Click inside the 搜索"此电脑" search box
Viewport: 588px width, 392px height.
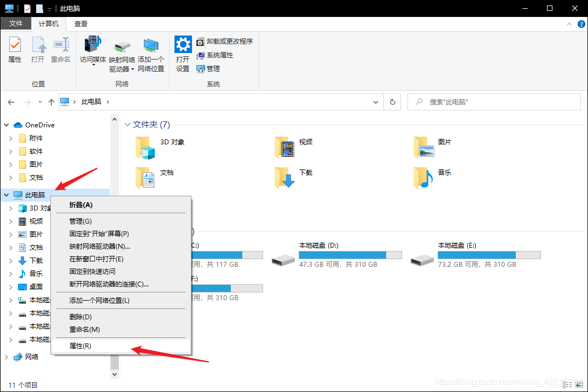click(492, 102)
